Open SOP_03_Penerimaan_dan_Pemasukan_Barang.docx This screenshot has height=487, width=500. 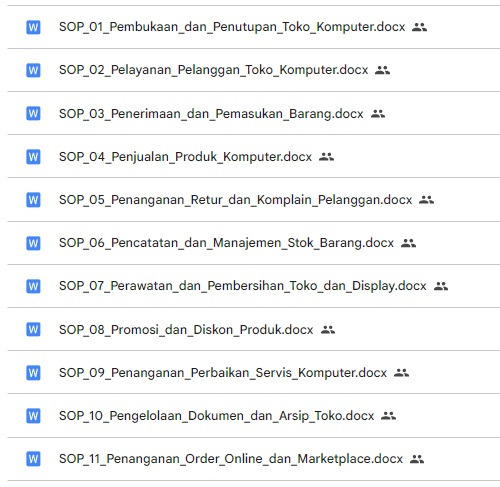[211, 114]
